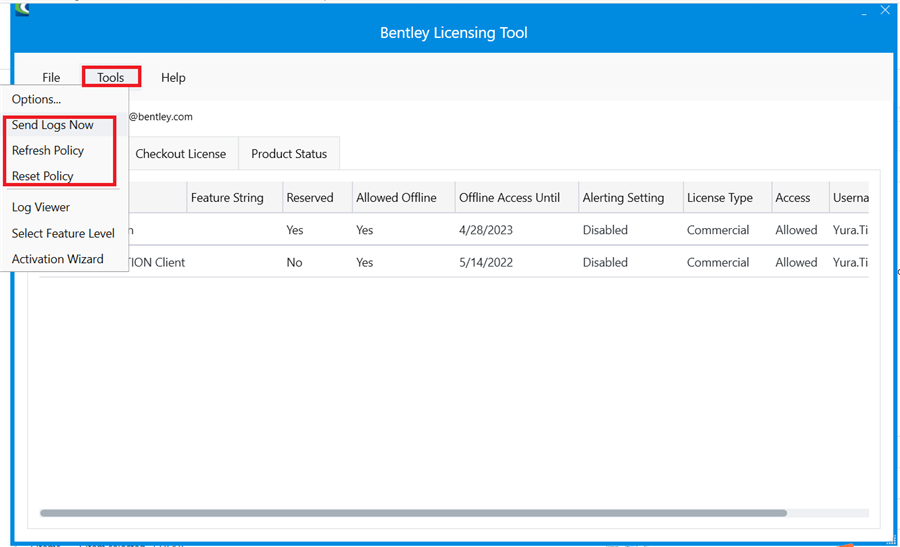Open the Log Viewer

point(41,207)
